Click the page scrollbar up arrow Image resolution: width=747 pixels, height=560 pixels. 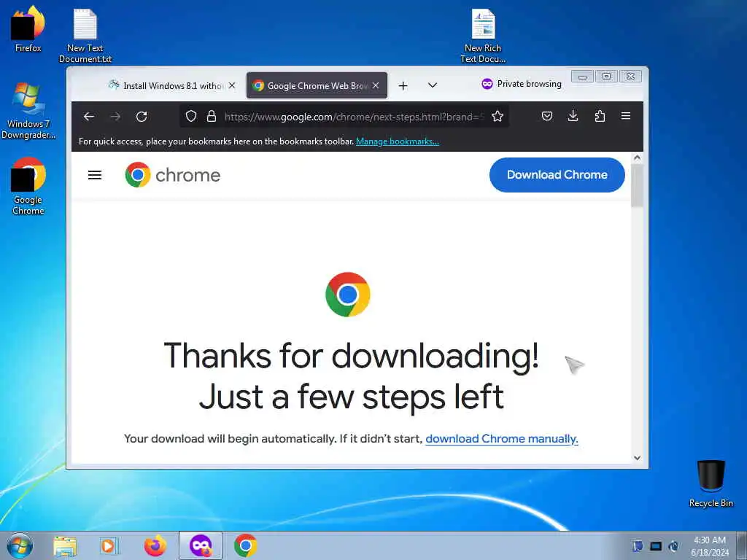[638, 158]
